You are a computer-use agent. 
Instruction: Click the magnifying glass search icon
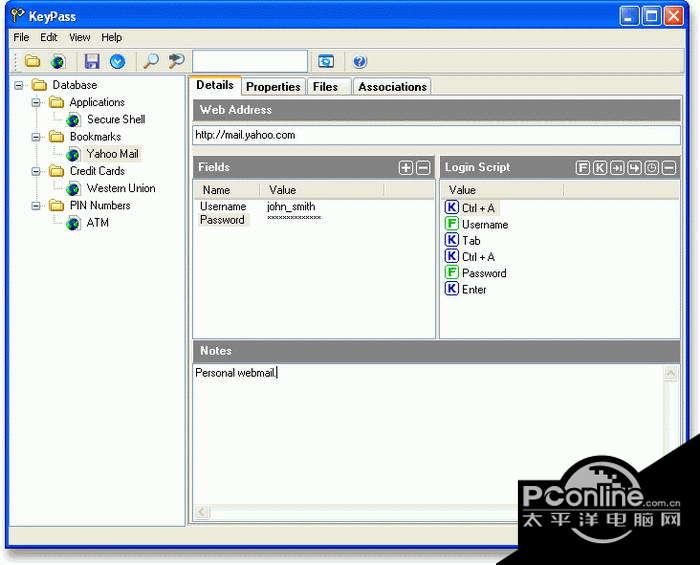point(151,61)
